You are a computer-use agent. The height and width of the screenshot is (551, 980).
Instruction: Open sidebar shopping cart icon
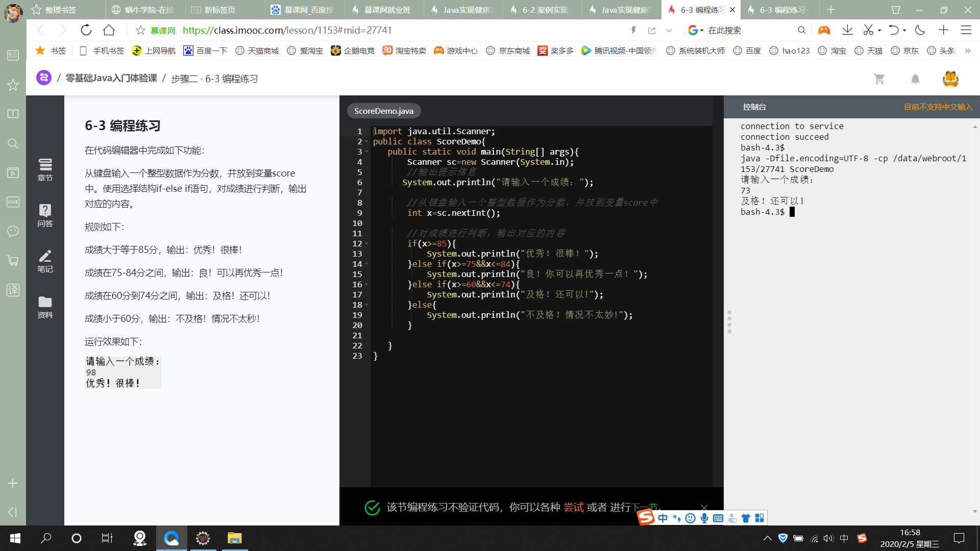click(x=13, y=261)
